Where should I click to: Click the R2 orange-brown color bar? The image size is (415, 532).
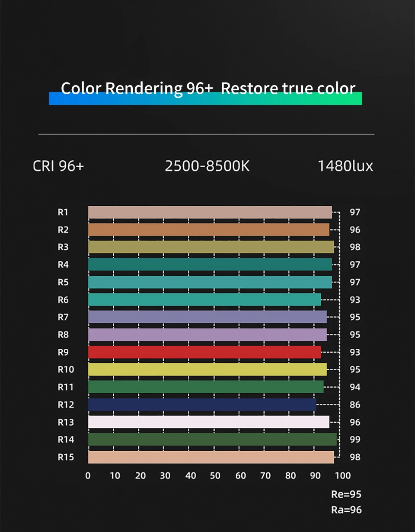209,229
